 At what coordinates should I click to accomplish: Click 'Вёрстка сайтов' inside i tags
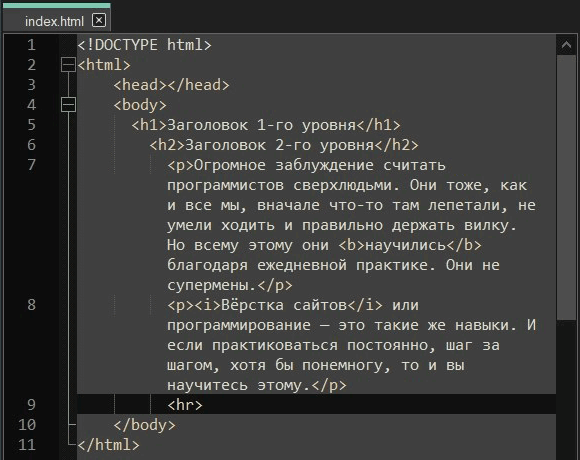click(284, 305)
